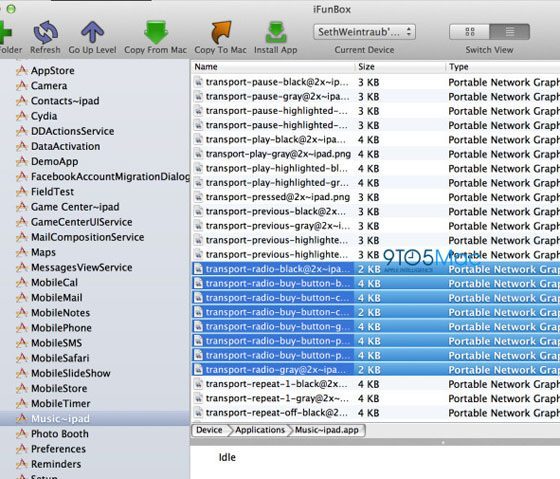Click the MobileSafari app icon
This screenshot has height=479, width=560.
[x=22, y=358]
